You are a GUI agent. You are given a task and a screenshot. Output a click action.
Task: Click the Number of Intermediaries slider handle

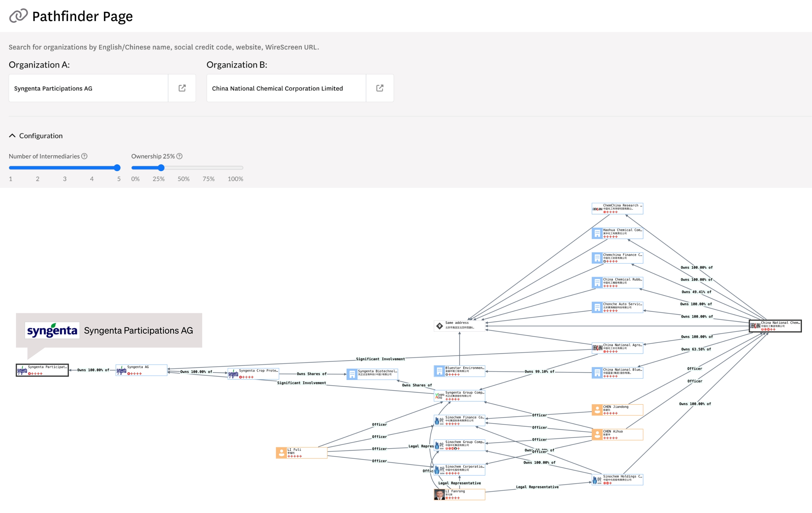click(x=117, y=168)
